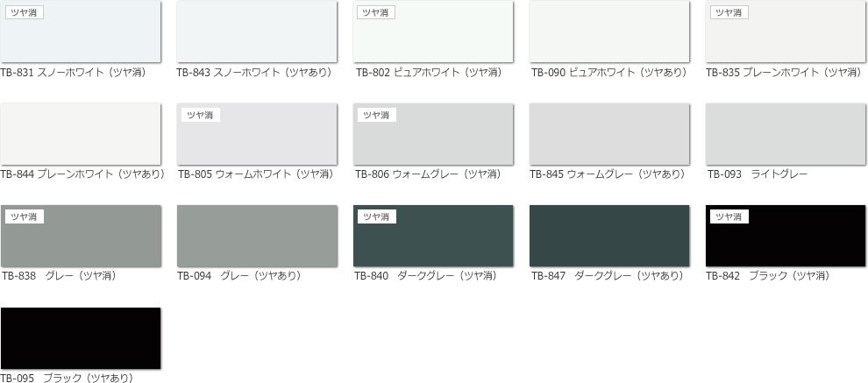Choose the TB-093 Light Gray swatch
The width and height of the screenshot is (868, 383).
pyautogui.click(x=786, y=134)
